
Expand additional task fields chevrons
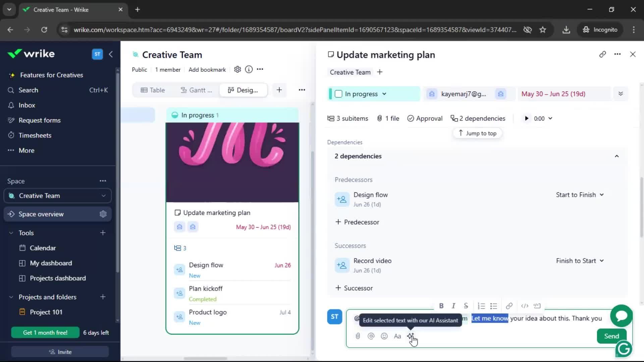pos(621,94)
